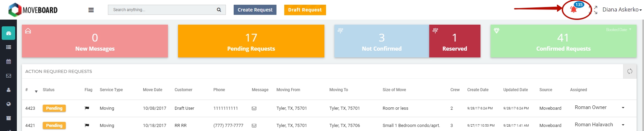The image size is (644, 131).
Task: Toggle the flag on request 4423
Action: tap(87, 108)
